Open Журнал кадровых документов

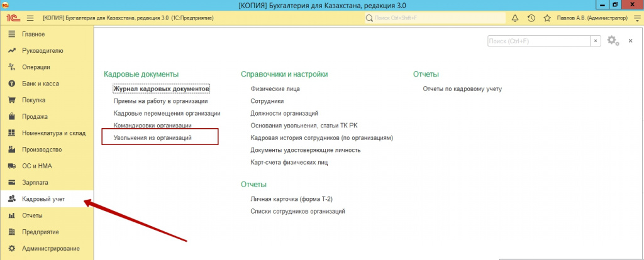click(x=162, y=88)
